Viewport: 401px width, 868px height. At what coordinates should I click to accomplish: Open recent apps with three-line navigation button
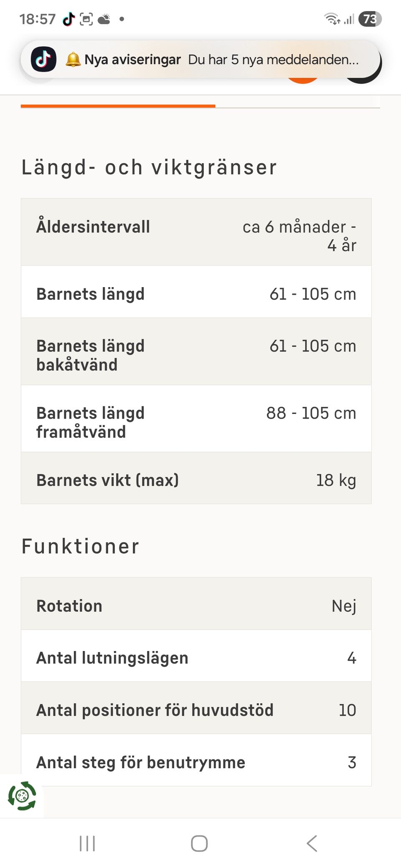point(87,843)
